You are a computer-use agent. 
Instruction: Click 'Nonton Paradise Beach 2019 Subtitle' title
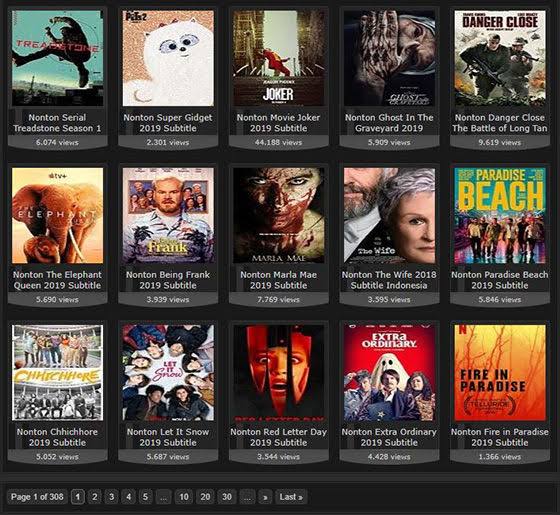click(x=500, y=280)
